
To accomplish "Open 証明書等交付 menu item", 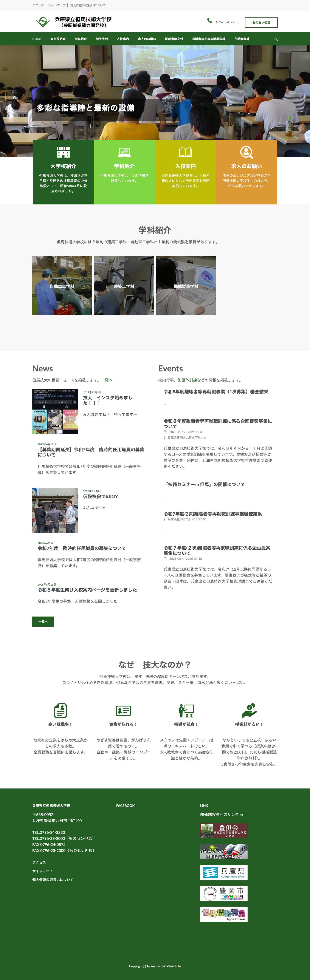I will tap(174, 39).
